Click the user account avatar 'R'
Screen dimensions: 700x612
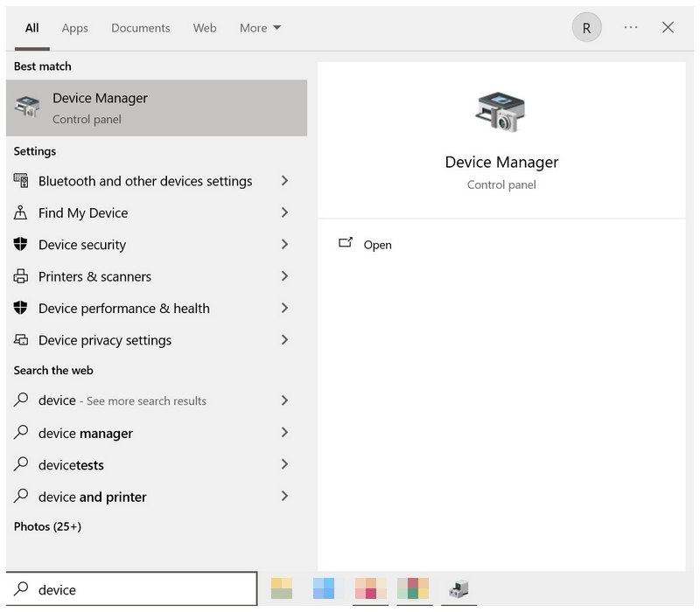coord(586,27)
